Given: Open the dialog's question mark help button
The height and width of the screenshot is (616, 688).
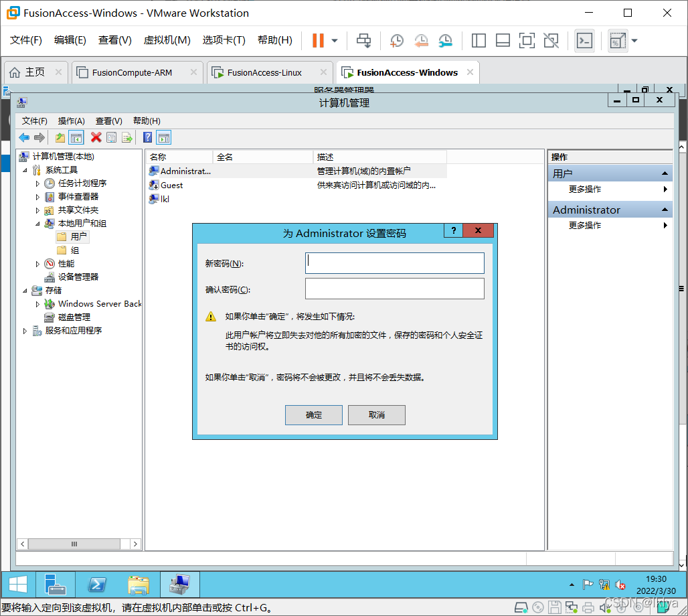Looking at the screenshot, I should pos(453,230).
